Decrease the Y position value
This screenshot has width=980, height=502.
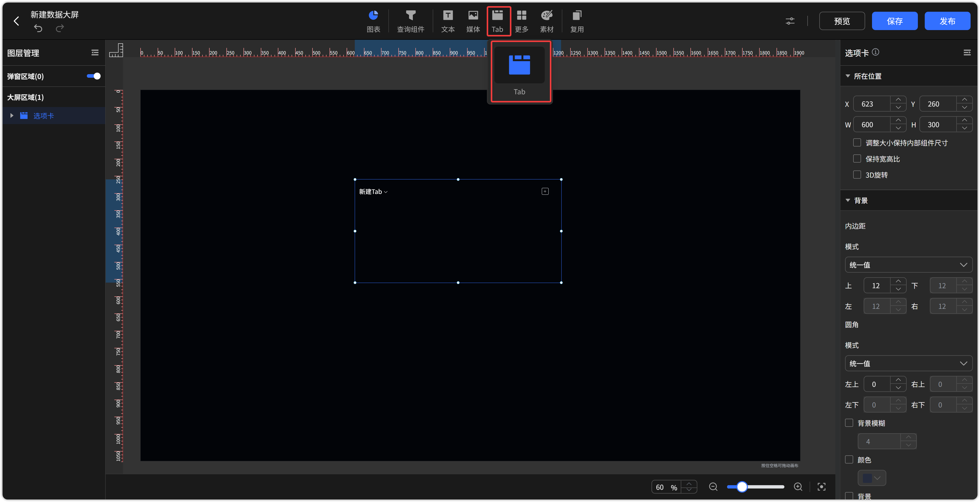(964, 108)
